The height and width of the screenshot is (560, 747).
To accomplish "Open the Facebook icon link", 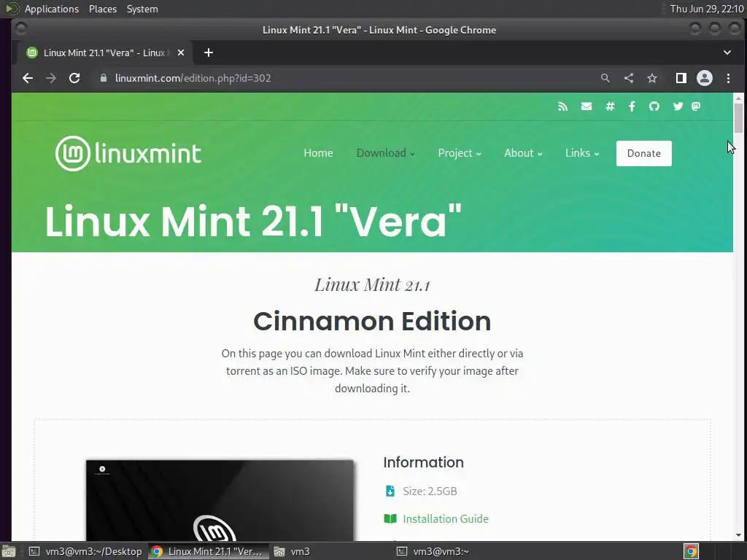I will [632, 106].
